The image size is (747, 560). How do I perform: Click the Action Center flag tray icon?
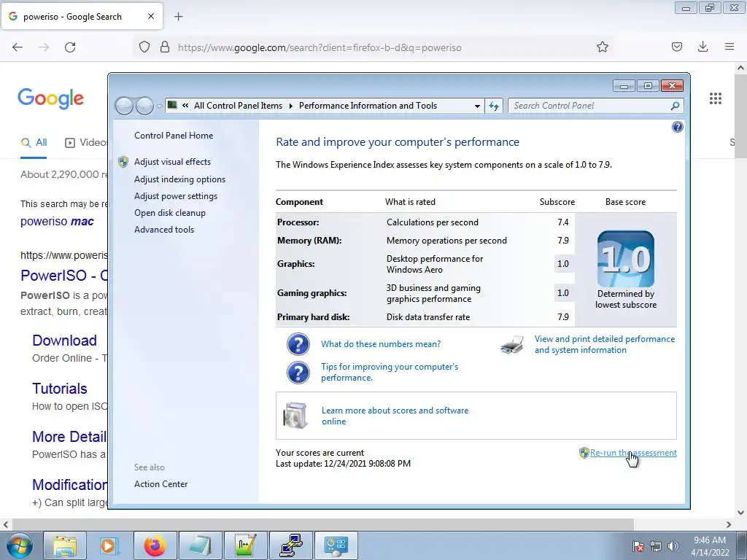pos(638,546)
